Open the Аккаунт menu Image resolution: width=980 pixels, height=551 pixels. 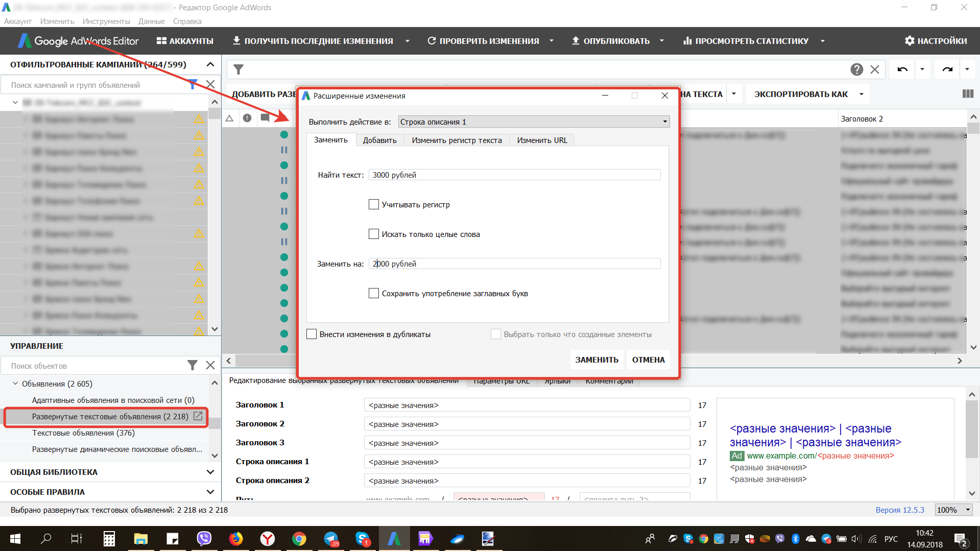point(18,21)
